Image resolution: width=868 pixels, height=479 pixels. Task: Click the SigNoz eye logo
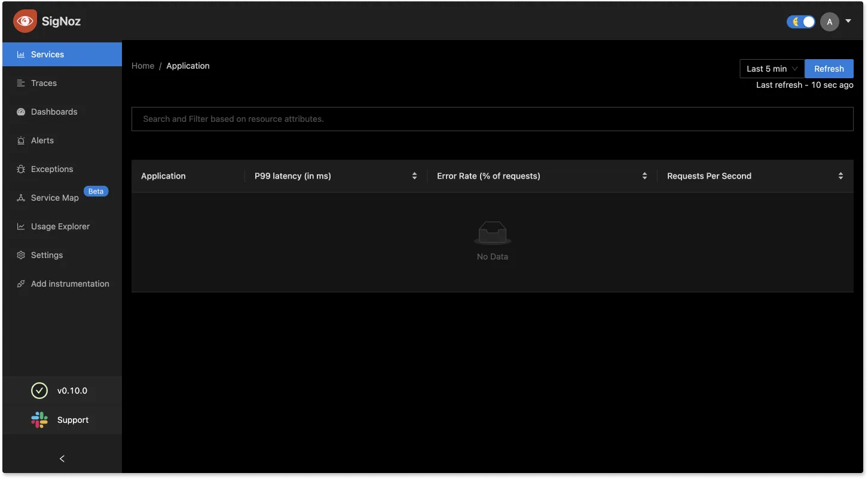(25, 22)
